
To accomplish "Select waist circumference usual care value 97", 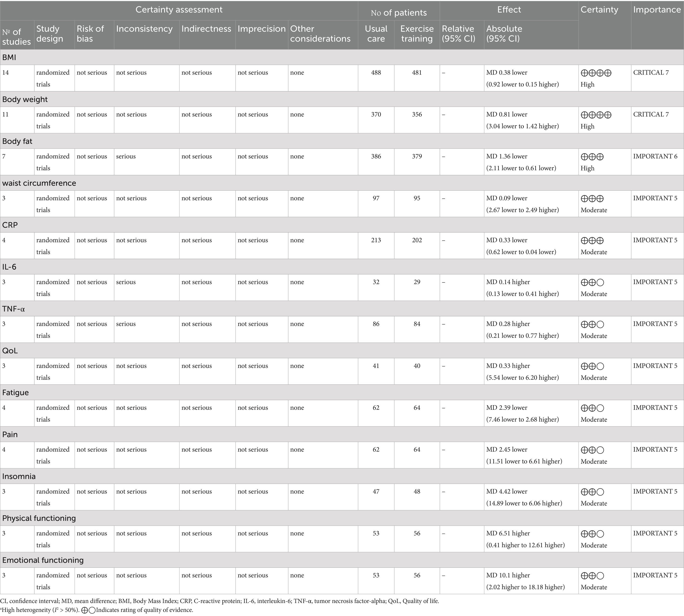I will pyautogui.click(x=376, y=198).
